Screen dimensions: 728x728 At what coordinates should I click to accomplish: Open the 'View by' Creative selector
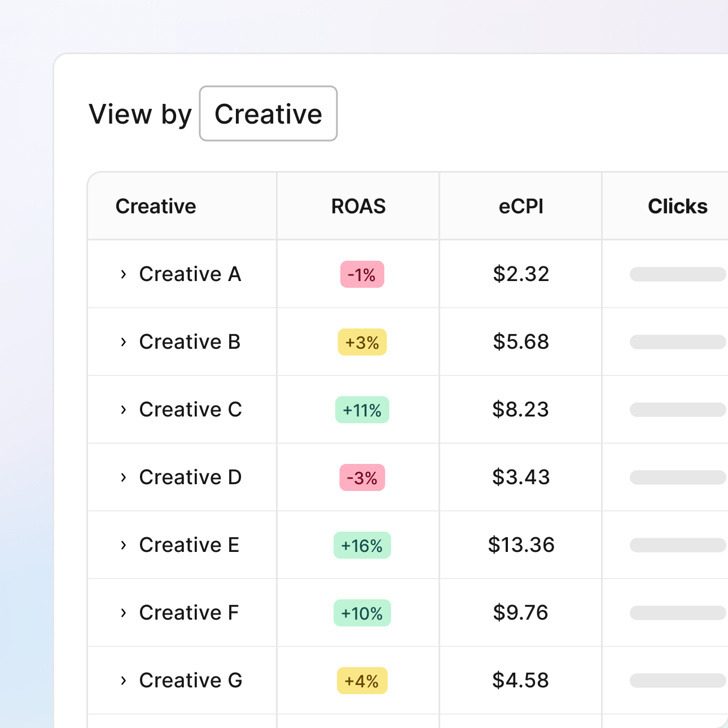[267, 113]
